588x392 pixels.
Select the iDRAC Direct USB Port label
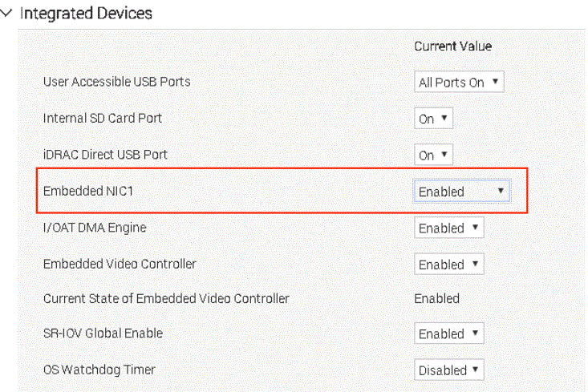point(105,154)
